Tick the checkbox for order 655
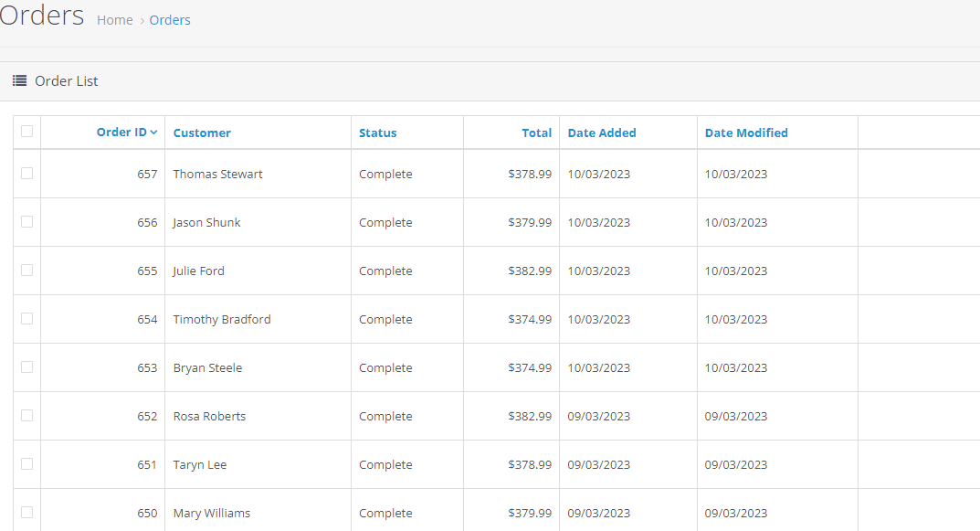The height and width of the screenshot is (531, 980). coord(26,271)
